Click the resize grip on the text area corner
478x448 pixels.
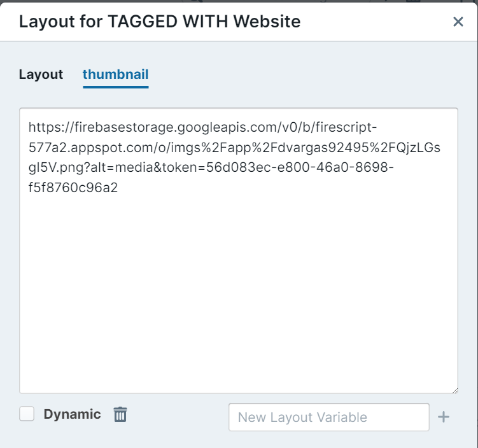click(x=455, y=390)
